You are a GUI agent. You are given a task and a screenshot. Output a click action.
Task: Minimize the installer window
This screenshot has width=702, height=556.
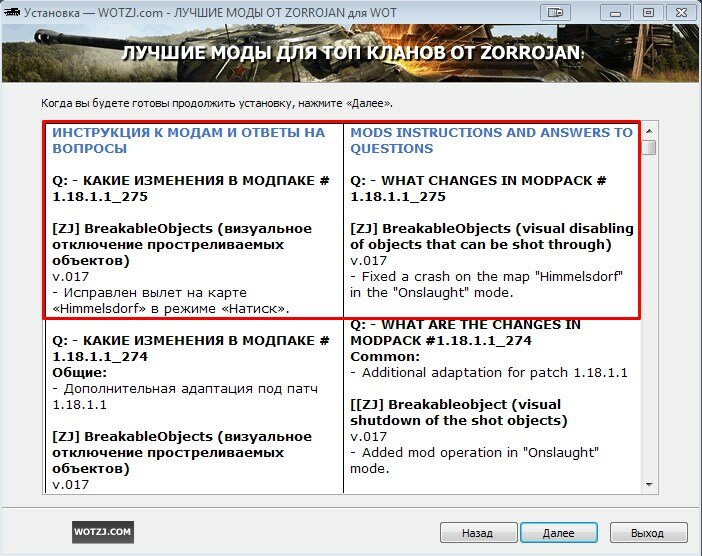pos(615,12)
